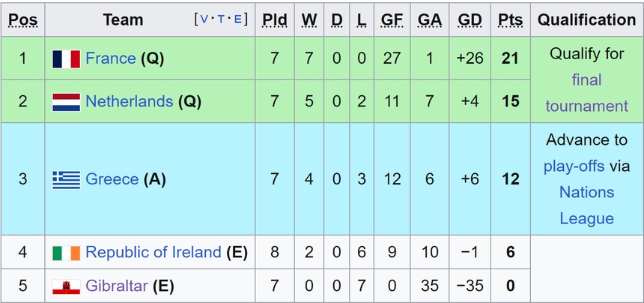Open the Netherlands team link
The width and height of the screenshot is (644, 303).
[129, 101]
